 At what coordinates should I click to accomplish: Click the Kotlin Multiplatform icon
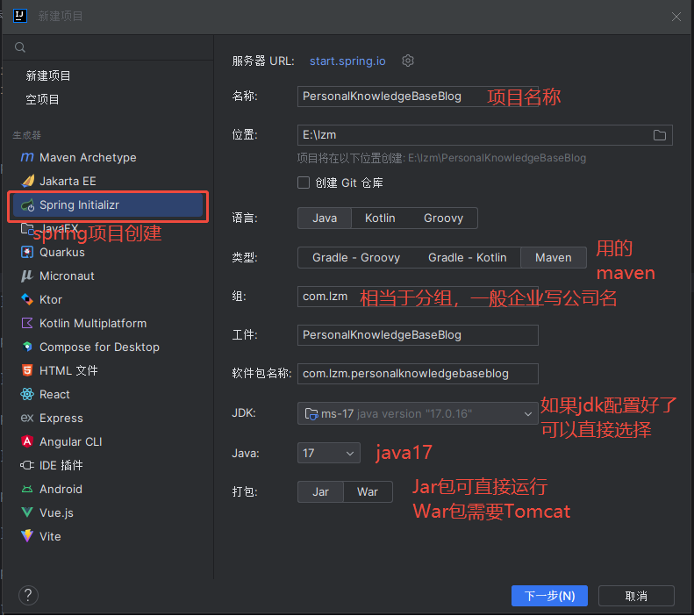(27, 323)
